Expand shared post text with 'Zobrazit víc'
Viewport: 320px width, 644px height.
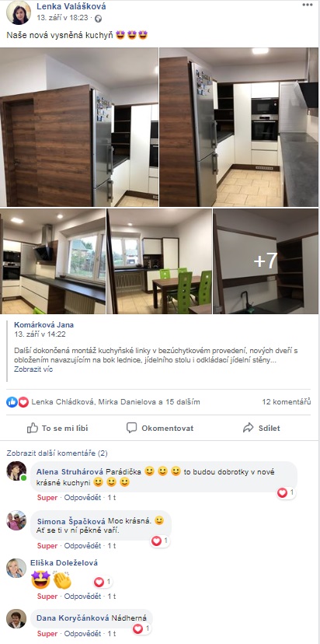coord(33,369)
